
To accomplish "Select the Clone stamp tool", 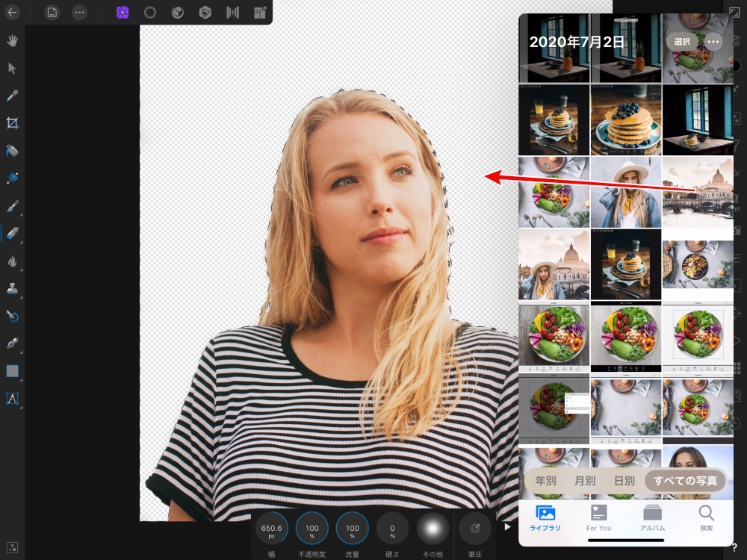I will click(12, 289).
